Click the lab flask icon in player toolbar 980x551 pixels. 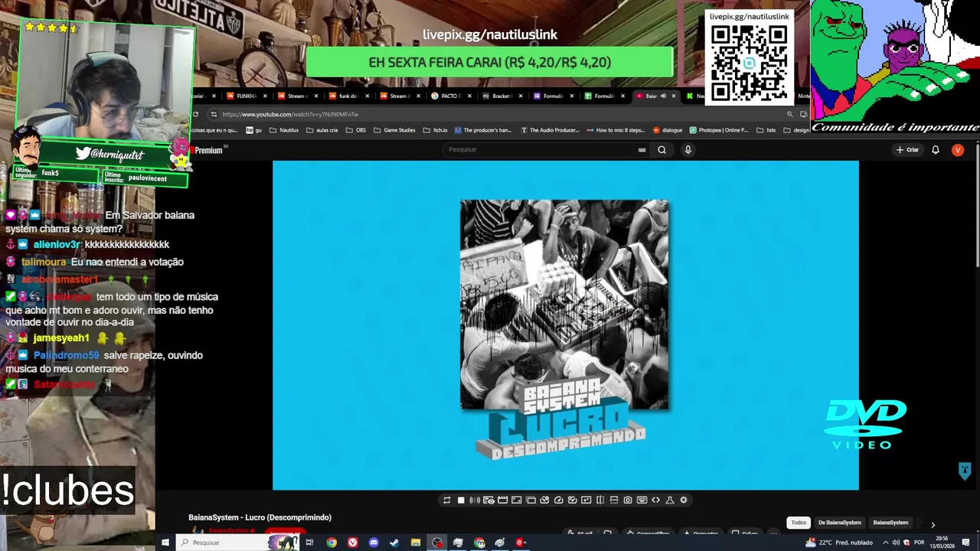tap(670, 500)
